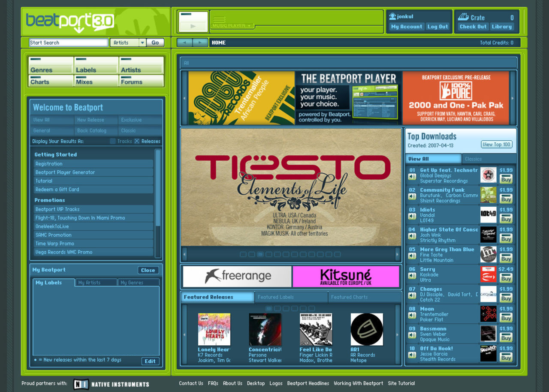Preview "Moan" by Trentemoller using its speaker icon
This screenshot has height=392, width=549.
click(x=412, y=315)
